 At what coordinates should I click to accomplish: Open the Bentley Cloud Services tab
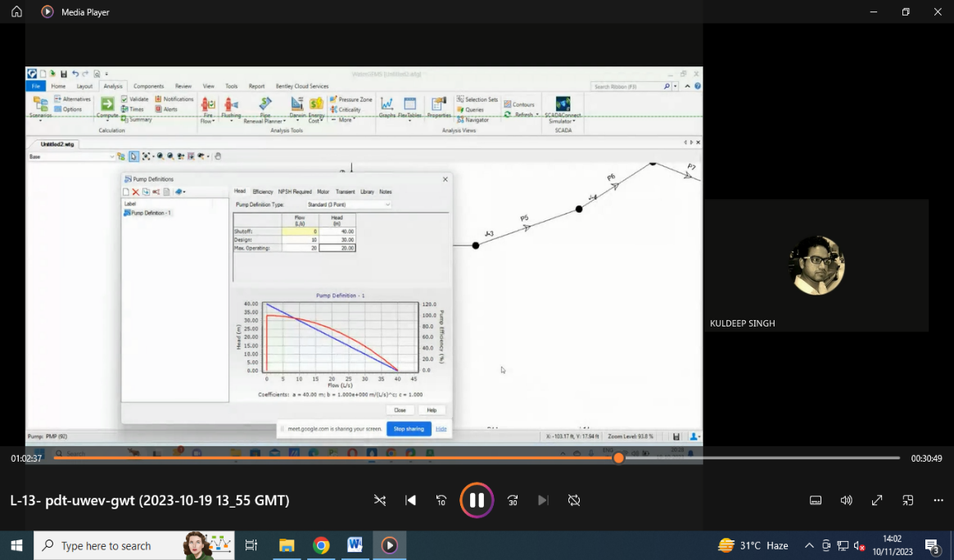tap(302, 86)
